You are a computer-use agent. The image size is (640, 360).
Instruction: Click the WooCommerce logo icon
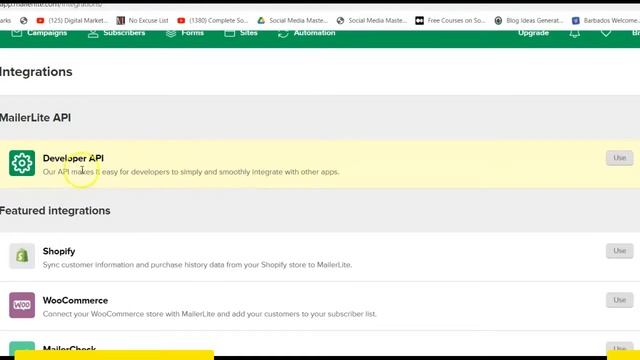pos(22,305)
